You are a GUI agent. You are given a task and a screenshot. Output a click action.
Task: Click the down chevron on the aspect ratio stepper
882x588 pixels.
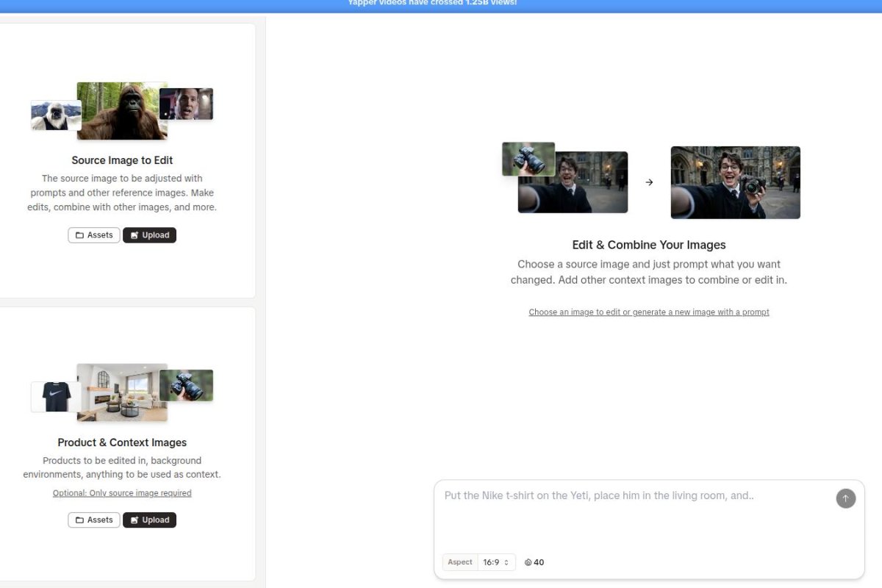(x=506, y=564)
